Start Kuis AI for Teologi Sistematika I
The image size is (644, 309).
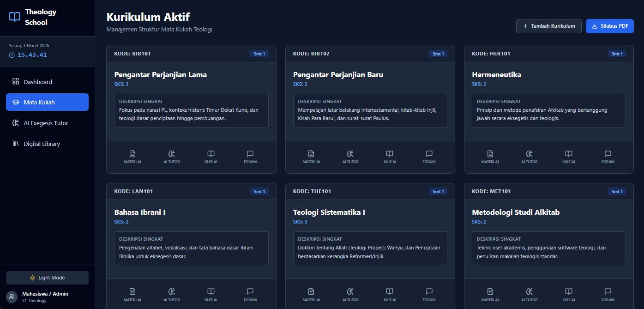pos(390,295)
